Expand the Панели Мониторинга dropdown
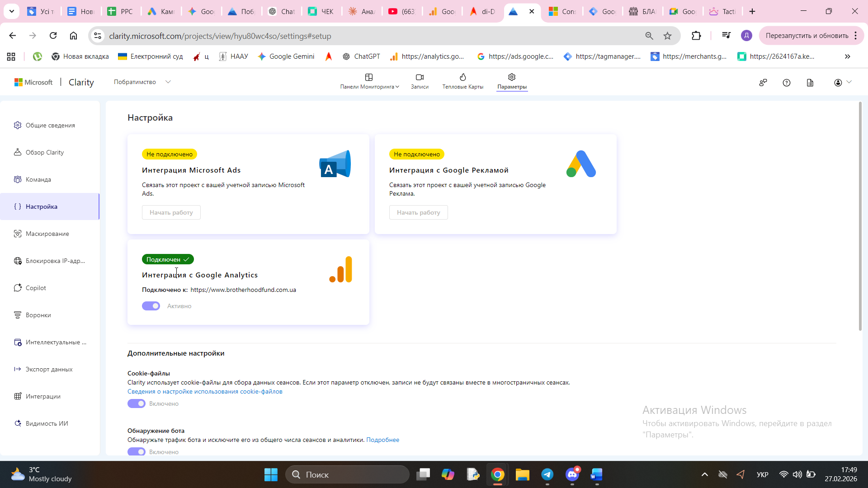 pyautogui.click(x=369, y=81)
